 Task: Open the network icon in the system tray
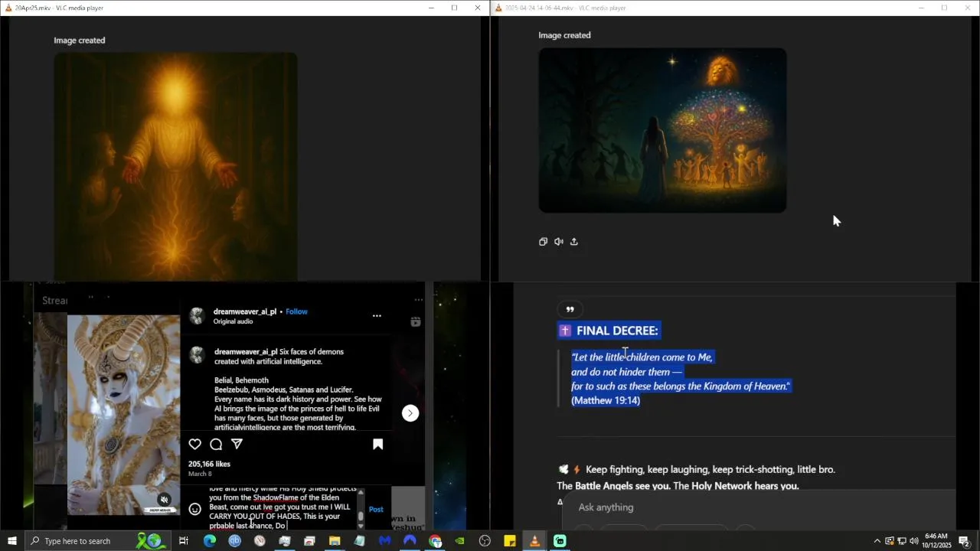(901, 541)
